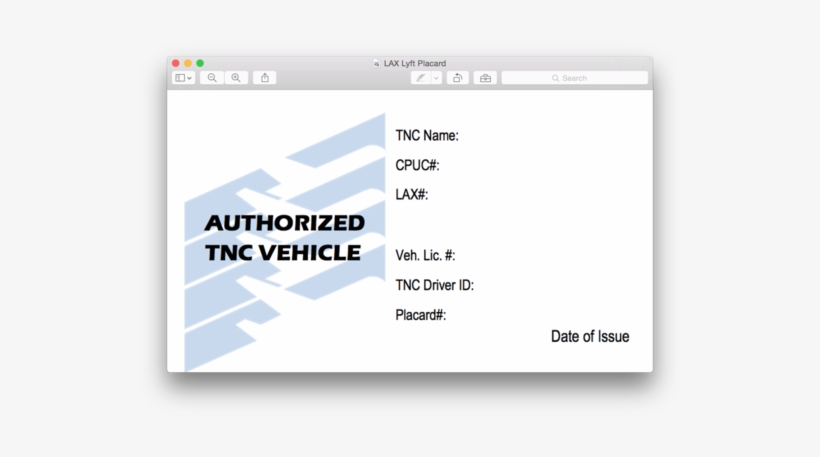
Task: Open the sidebar view menu button
Action: click(x=184, y=78)
